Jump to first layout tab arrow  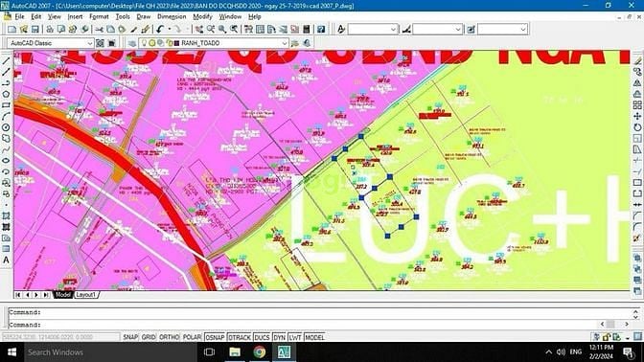pos(18,295)
